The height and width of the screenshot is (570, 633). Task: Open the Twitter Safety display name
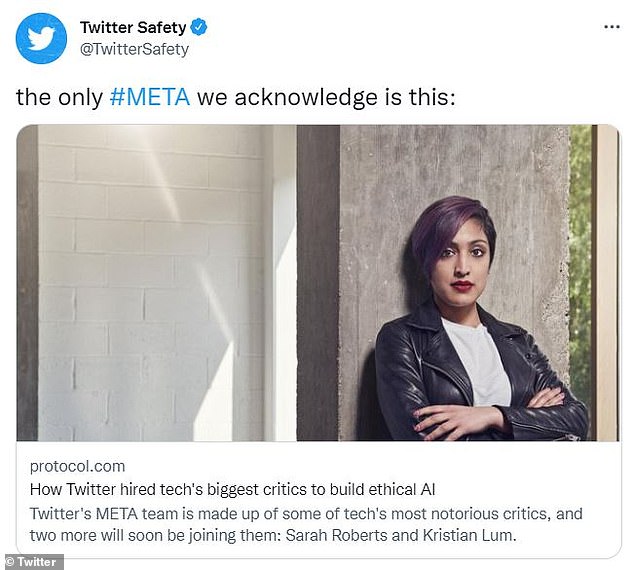(133, 27)
